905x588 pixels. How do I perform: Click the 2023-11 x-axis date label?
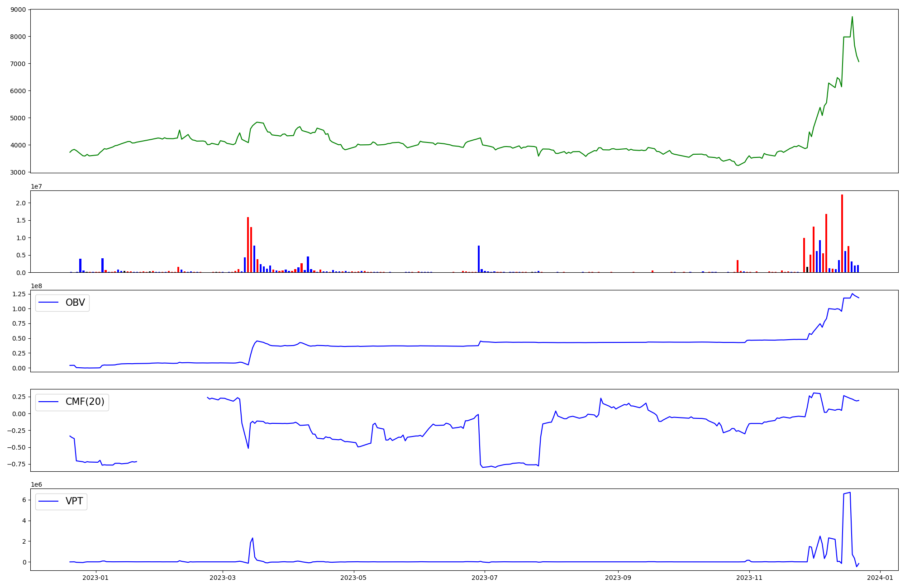(x=749, y=578)
